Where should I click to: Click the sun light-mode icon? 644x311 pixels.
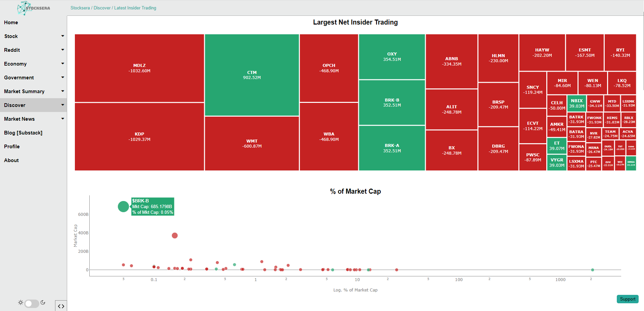pyautogui.click(x=21, y=303)
